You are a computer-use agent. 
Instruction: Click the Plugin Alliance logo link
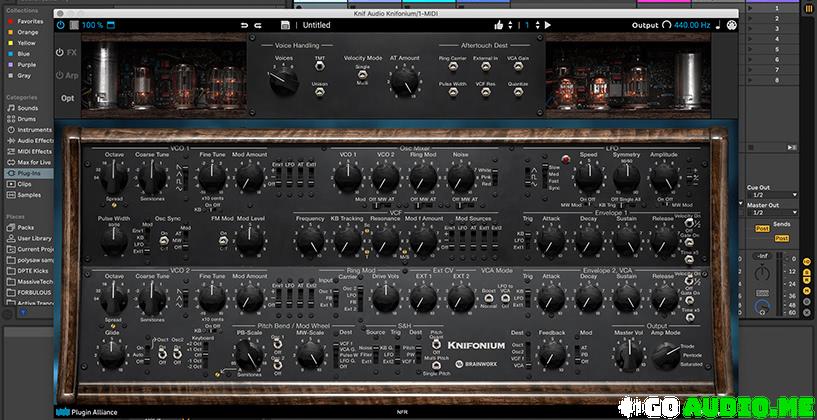pos(91,409)
